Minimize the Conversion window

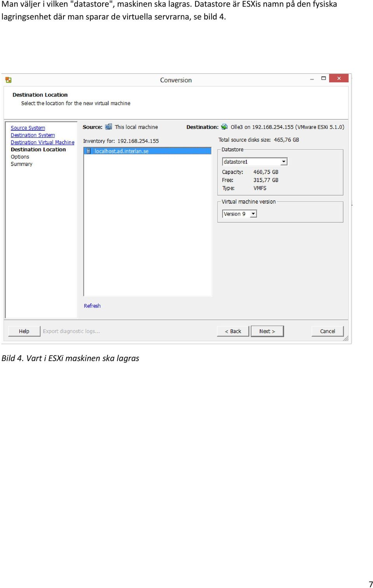(312, 79)
